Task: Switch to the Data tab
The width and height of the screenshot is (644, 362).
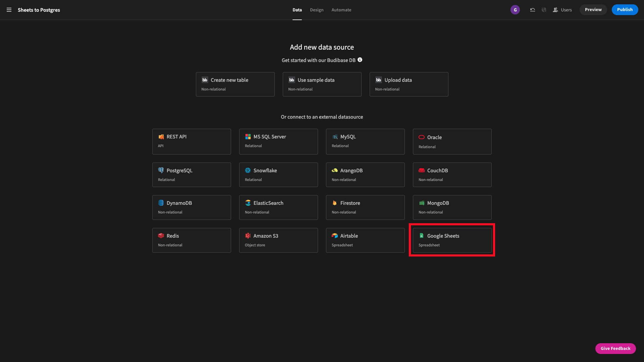Action: (297, 10)
